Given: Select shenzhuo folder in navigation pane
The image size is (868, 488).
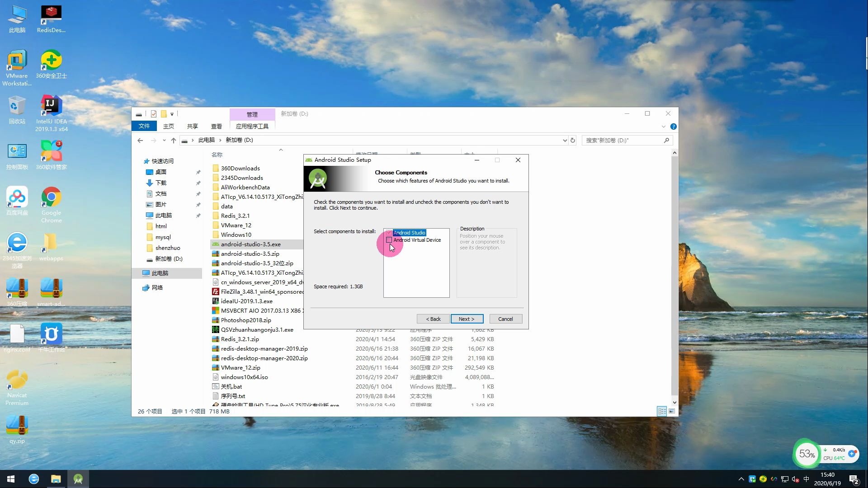Looking at the screenshot, I should click(168, 248).
